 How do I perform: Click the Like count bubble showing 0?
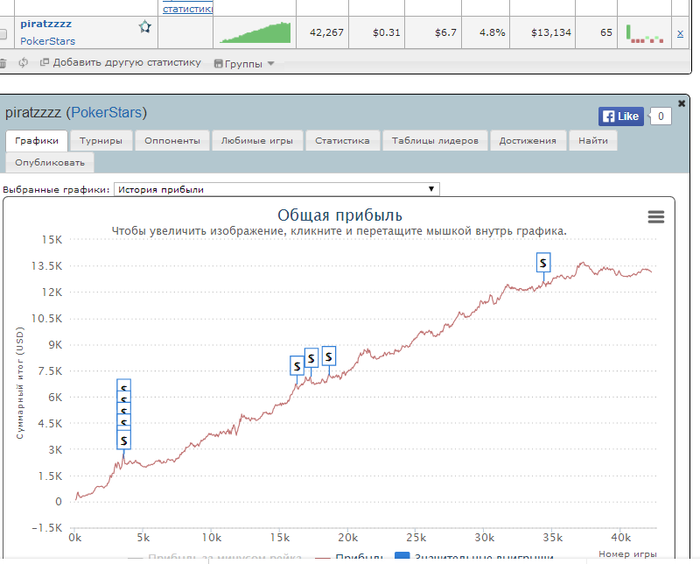coord(660,117)
